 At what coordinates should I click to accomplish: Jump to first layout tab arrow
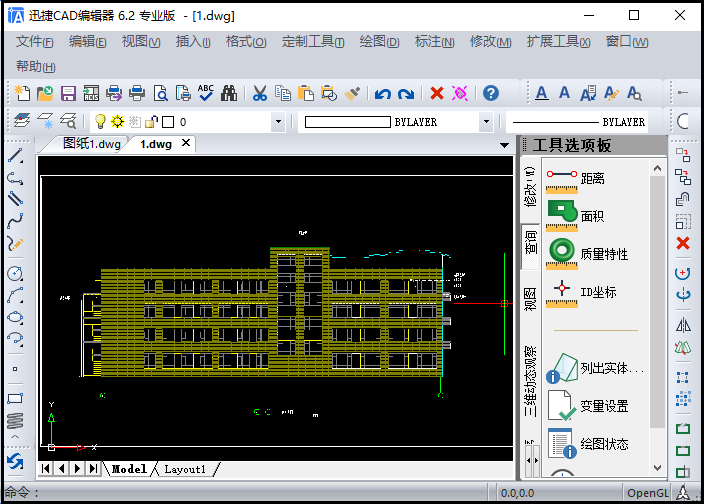click(x=45, y=469)
